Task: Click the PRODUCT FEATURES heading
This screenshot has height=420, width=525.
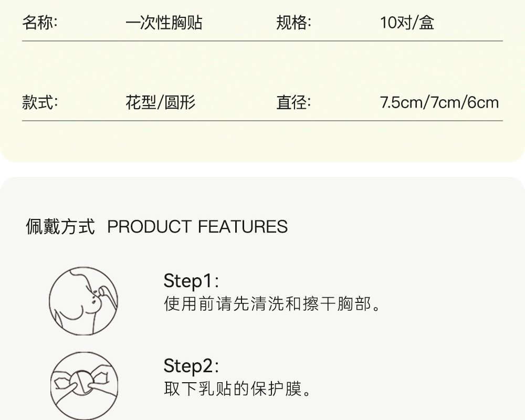Action: (197, 227)
